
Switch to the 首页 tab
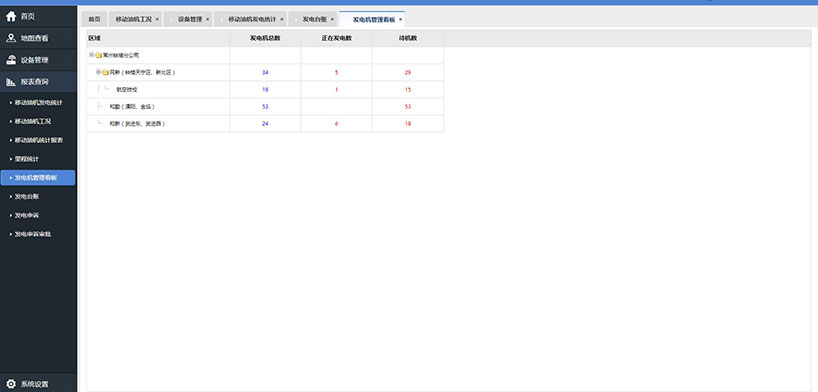[x=94, y=19]
